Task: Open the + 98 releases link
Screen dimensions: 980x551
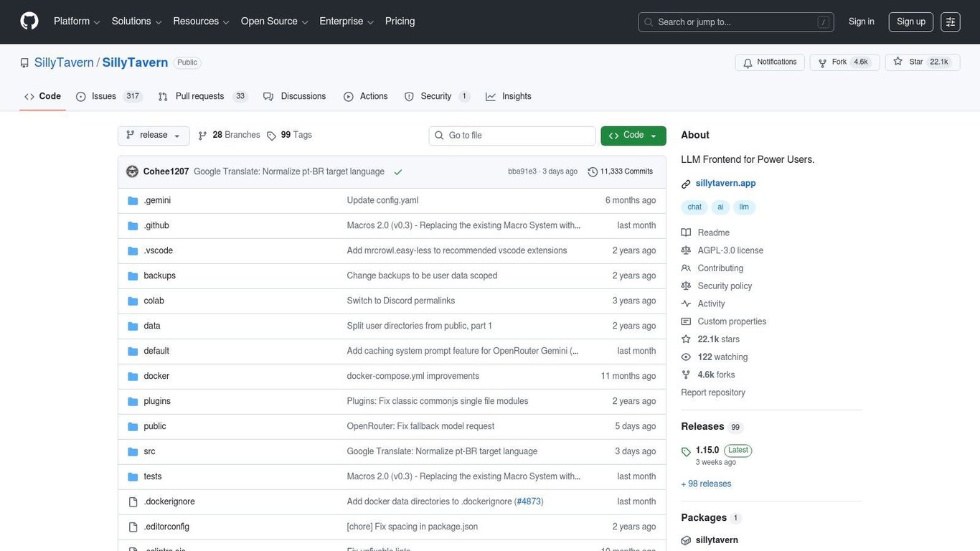Action: (x=706, y=484)
